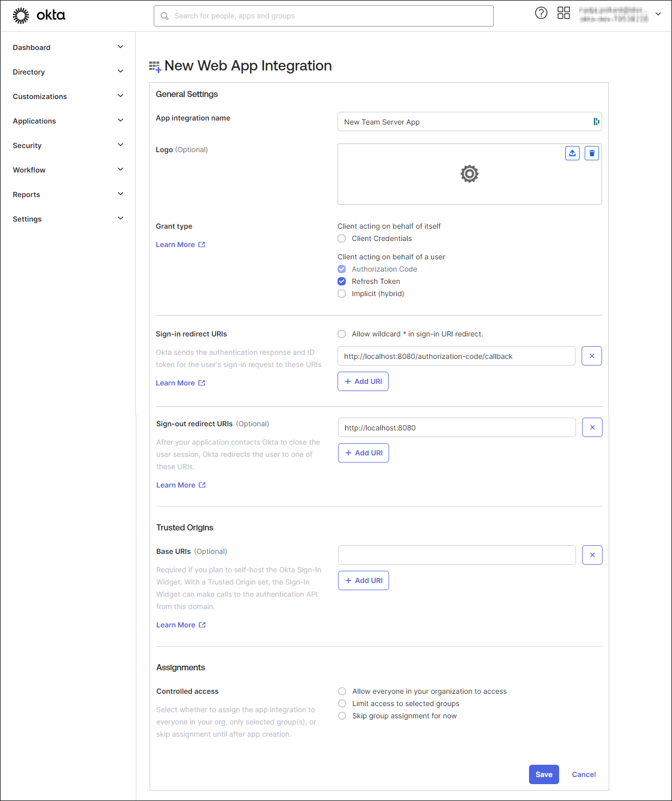Delete the logo with the trash icon

(592, 153)
